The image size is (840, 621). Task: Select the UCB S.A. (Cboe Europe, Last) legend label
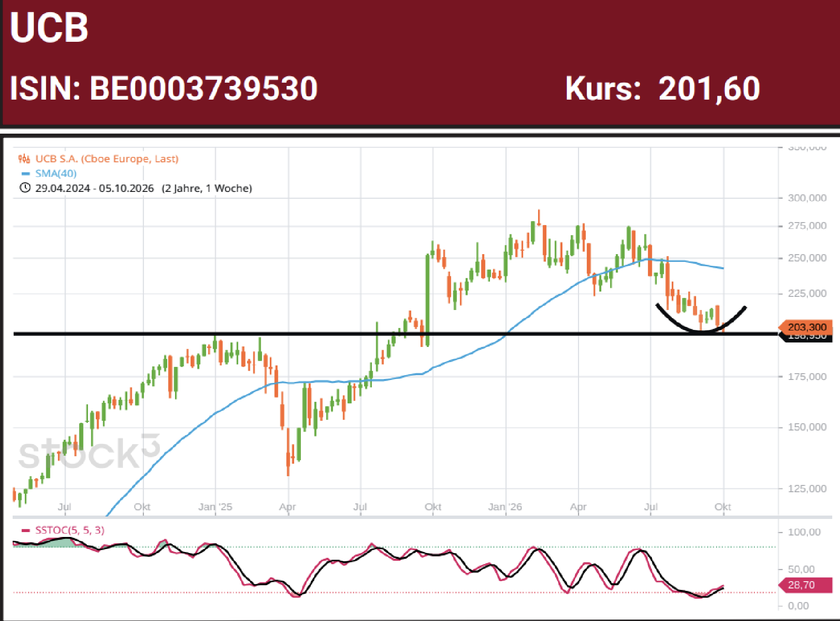(107, 159)
